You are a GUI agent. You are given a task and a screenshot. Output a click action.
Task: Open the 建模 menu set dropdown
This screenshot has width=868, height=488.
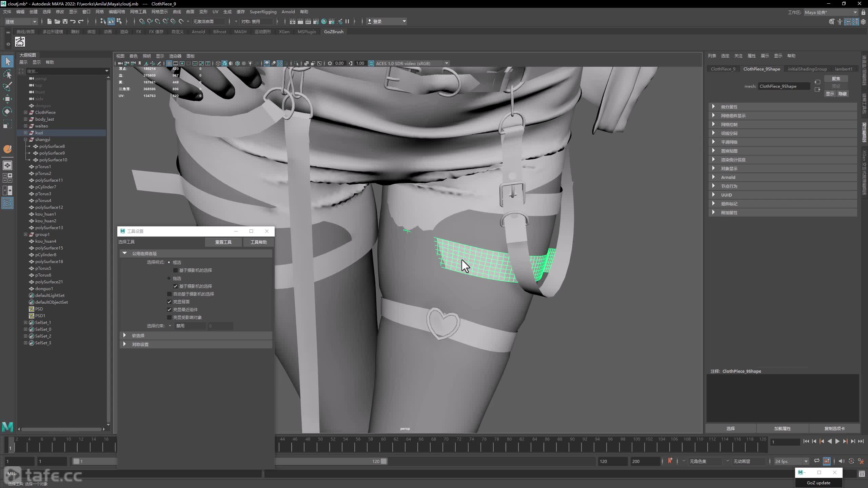tap(21, 21)
